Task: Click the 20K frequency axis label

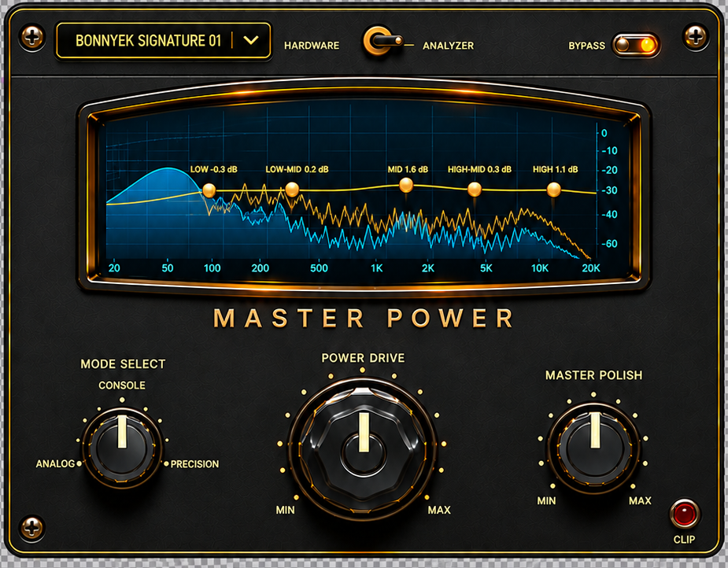Action: (x=591, y=267)
